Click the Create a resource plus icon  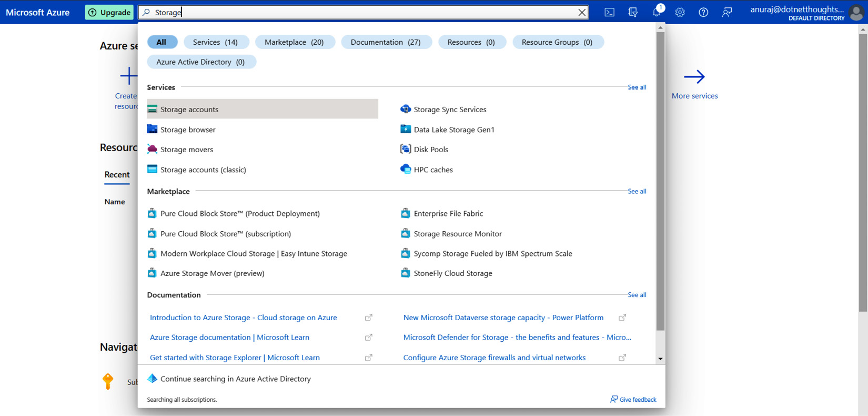(128, 76)
